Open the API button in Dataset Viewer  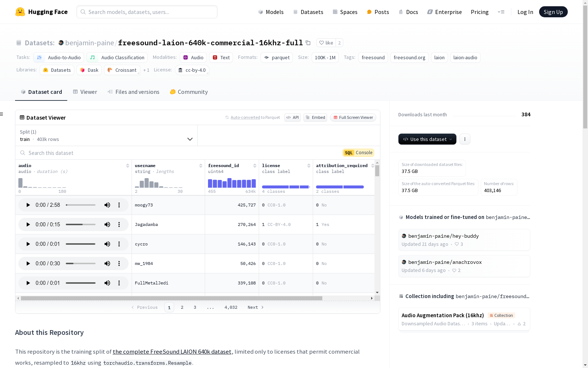point(293,117)
